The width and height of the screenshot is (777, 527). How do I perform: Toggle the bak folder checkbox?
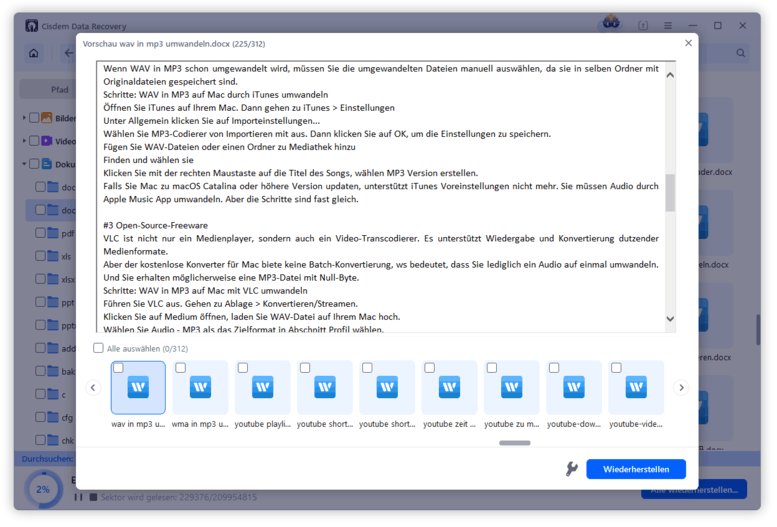pyautogui.click(x=41, y=371)
